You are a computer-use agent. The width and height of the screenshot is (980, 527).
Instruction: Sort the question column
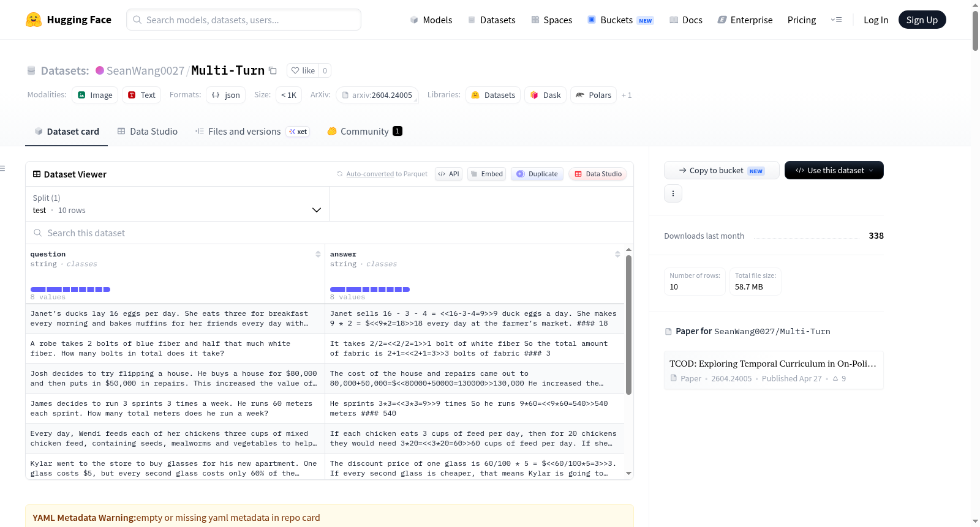pyautogui.click(x=318, y=254)
